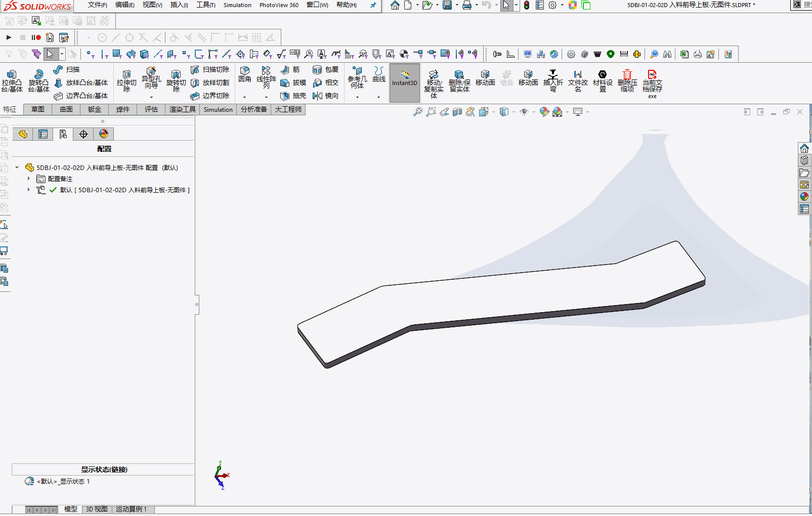Open Reference Geometry (参考几何体)
812x516 pixels.
[357, 77]
